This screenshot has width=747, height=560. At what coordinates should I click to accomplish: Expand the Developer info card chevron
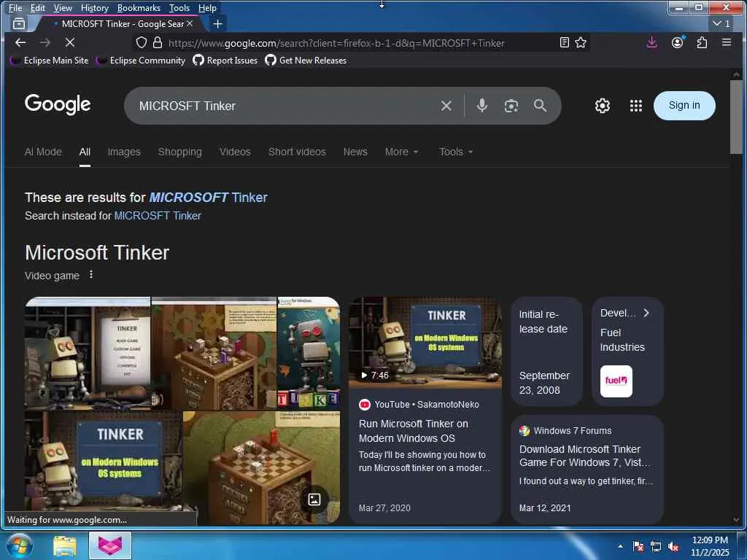(646, 313)
